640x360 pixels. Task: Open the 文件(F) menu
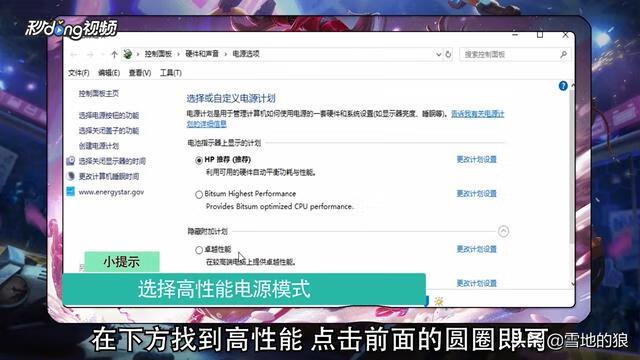(79, 73)
